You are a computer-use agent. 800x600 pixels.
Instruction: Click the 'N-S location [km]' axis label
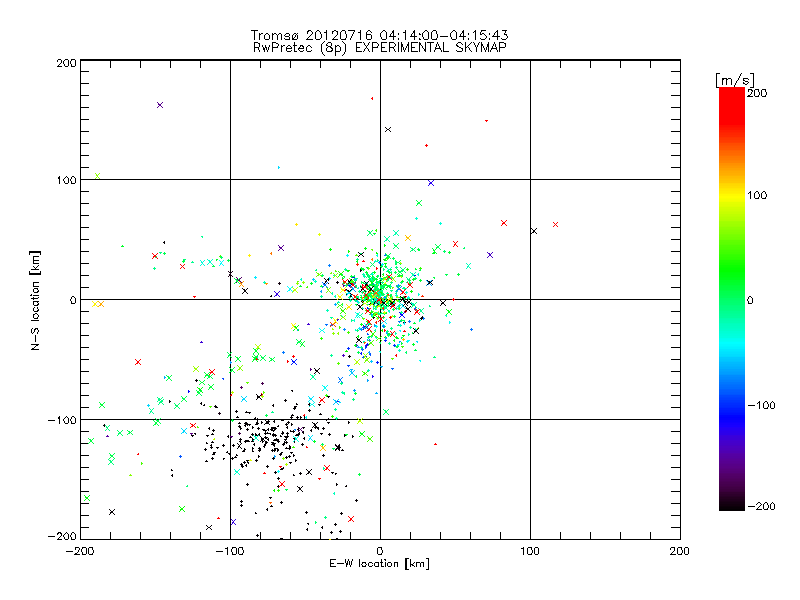coord(35,300)
